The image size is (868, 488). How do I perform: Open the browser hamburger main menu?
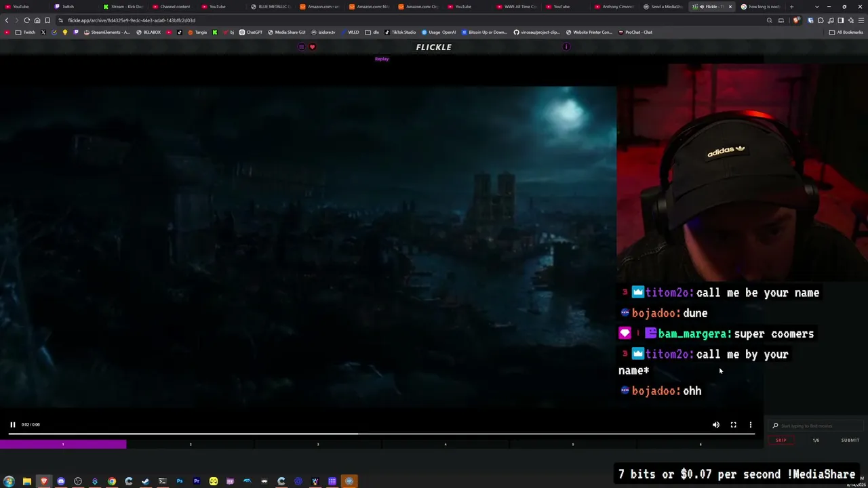pos(861,20)
